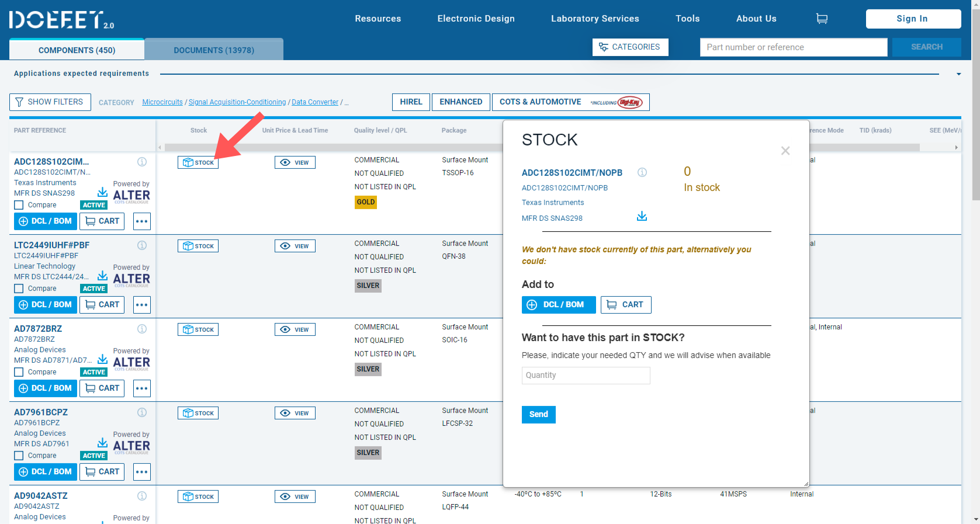Open Stock for ADC128S102CIM row
This screenshot has height=524, width=980.
[198, 162]
